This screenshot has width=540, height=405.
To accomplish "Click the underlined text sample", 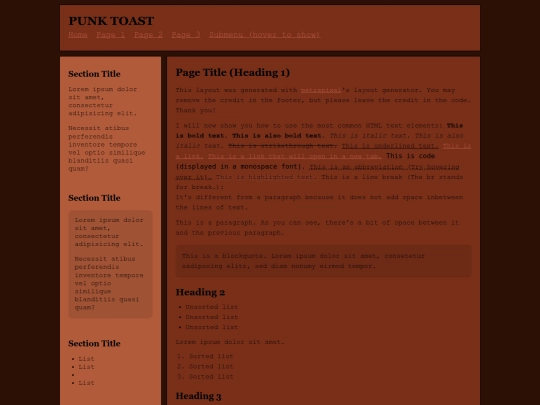I will coord(390,146).
